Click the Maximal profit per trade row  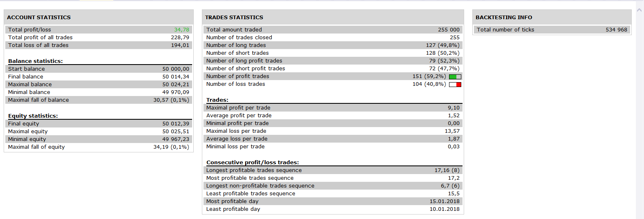333,107
